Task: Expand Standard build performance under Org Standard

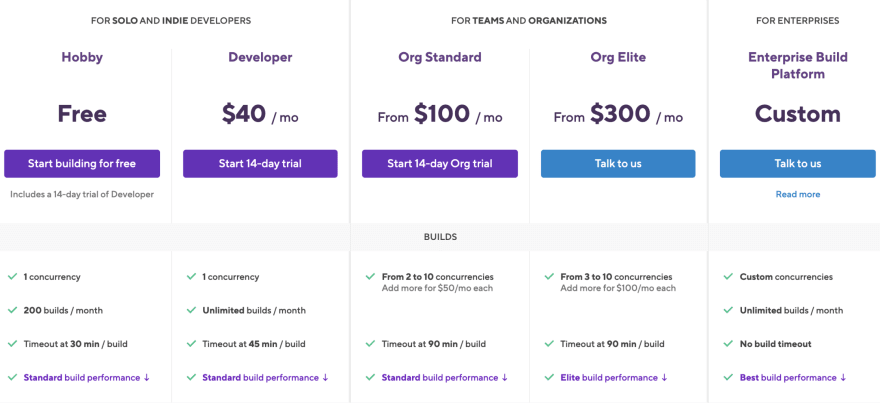Action: pos(444,378)
